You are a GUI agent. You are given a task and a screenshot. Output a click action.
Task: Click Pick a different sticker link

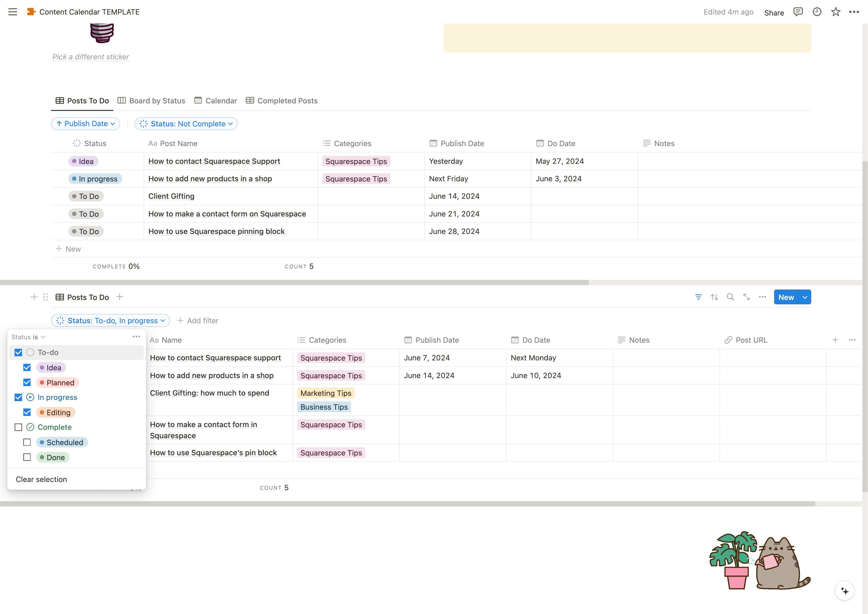[x=91, y=57]
